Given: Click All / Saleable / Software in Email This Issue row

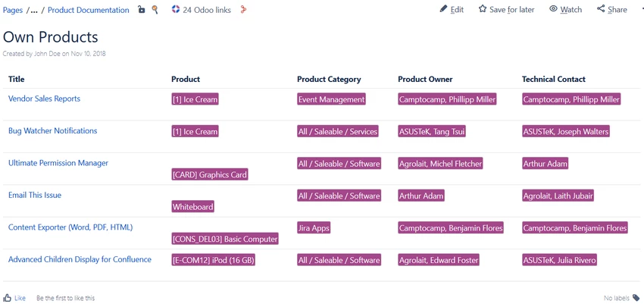Looking at the screenshot, I should pyautogui.click(x=339, y=196).
